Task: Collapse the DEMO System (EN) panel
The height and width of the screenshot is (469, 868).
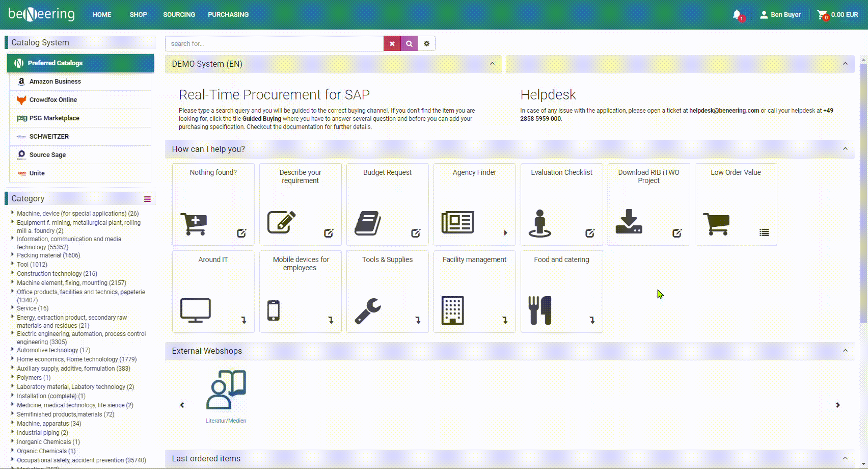Action: [x=492, y=64]
